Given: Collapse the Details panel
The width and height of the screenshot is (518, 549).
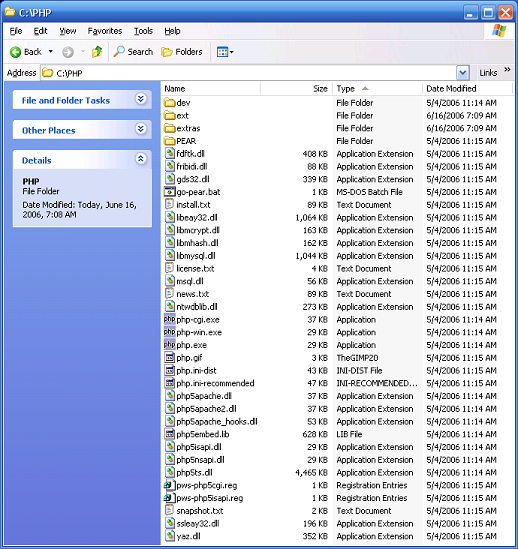Looking at the screenshot, I should pyautogui.click(x=141, y=159).
